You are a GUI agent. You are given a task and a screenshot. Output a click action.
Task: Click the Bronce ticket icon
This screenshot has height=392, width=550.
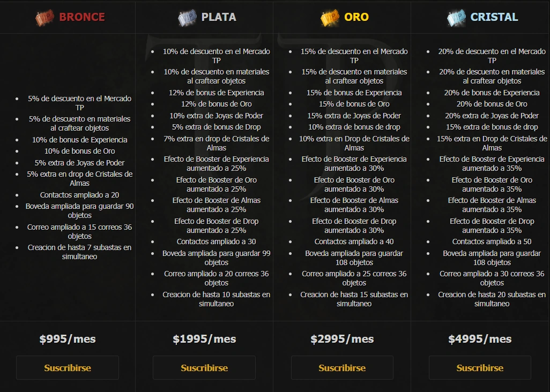pyautogui.click(x=45, y=18)
